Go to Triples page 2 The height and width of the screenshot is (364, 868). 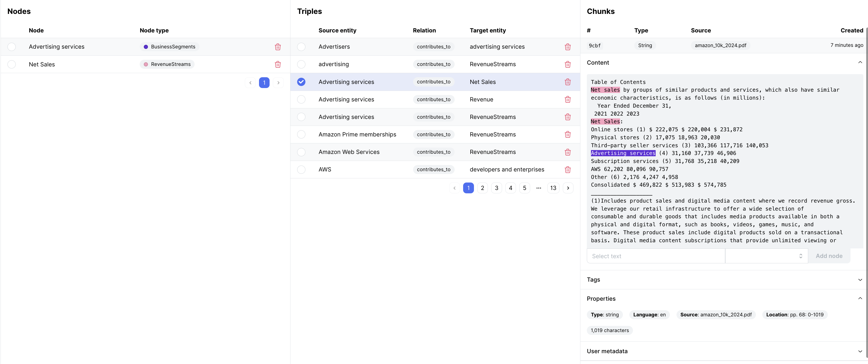482,188
